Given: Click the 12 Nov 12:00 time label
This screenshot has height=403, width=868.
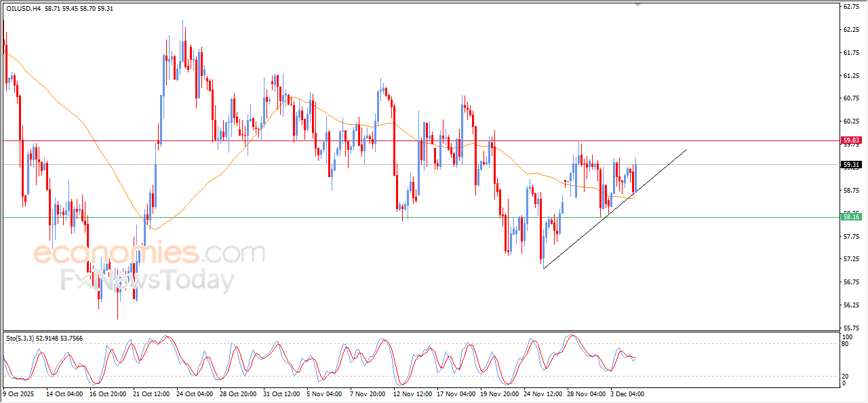Looking at the screenshot, I should (x=412, y=394).
